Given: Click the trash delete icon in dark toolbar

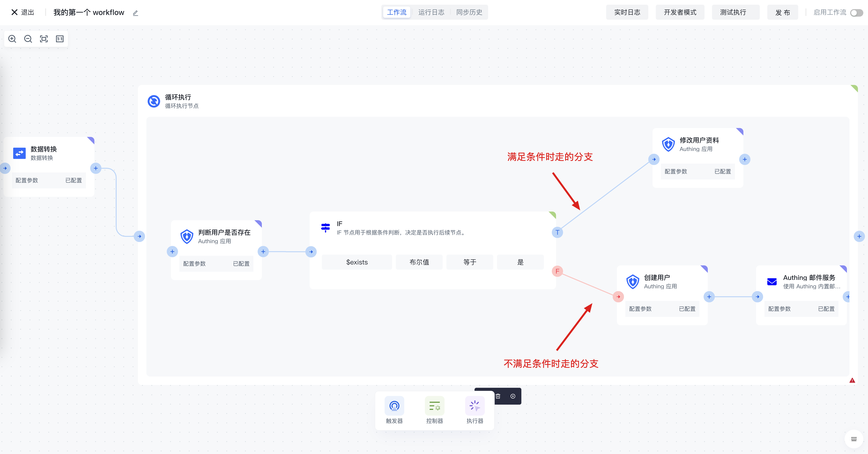Looking at the screenshot, I should [x=498, y=396].
